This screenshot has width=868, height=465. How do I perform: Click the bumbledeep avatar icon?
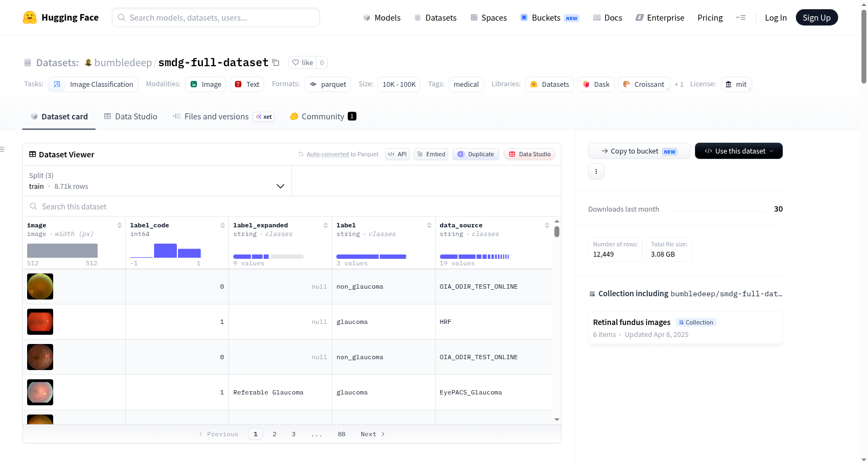tap(88, 62)
